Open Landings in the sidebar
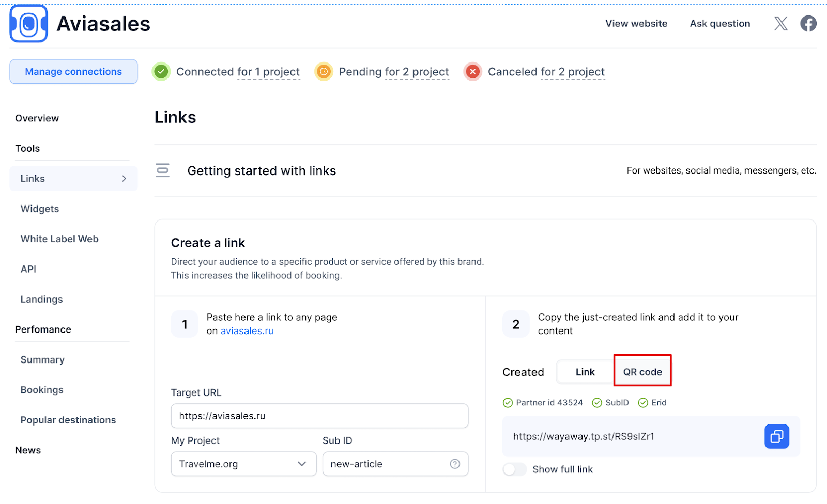The height and width of the screenshot is (504, 827). click(41, 300)
